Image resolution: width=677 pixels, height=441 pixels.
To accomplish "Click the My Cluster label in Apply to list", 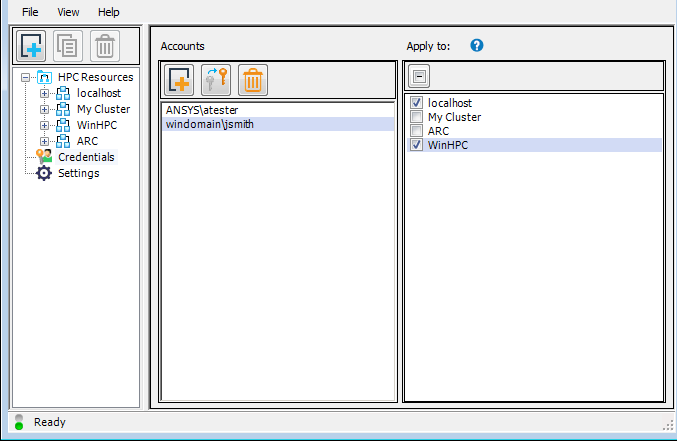I will pos(455,117).
